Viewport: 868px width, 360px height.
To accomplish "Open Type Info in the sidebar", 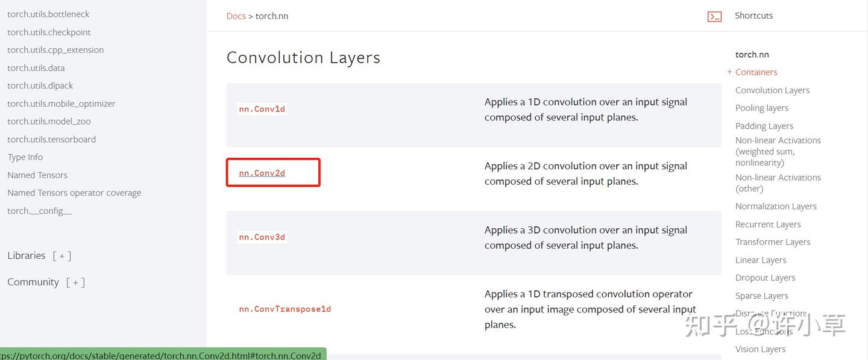I will point(25,157).
